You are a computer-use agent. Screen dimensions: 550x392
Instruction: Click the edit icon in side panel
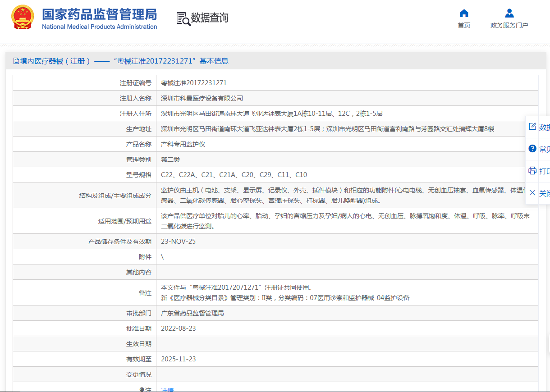(532, 127)
